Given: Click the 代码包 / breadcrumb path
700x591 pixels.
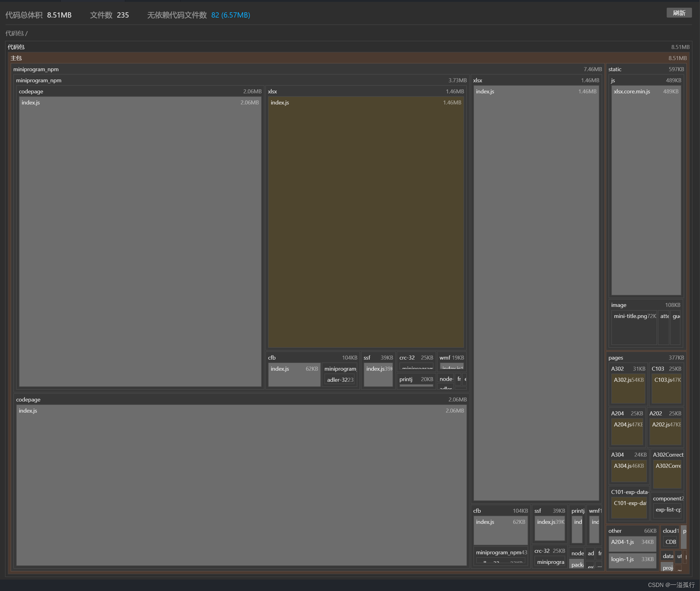Looking at the screenshot, I should tap(16, 33).
